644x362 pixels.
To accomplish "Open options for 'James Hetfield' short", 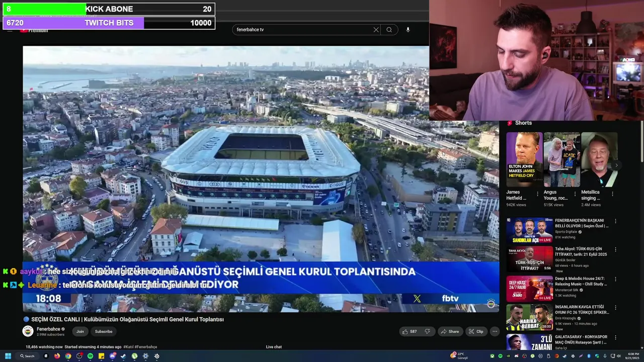I will [x=537, y=194].
